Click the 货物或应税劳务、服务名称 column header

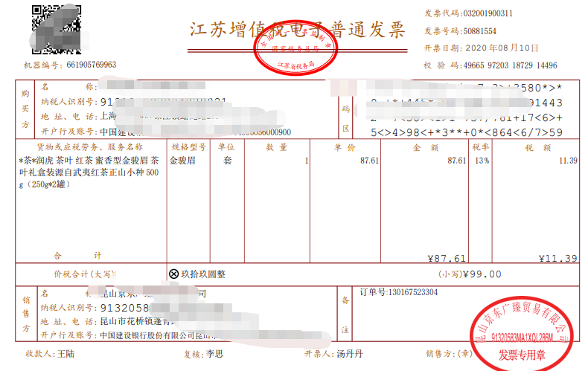(89, 147)
